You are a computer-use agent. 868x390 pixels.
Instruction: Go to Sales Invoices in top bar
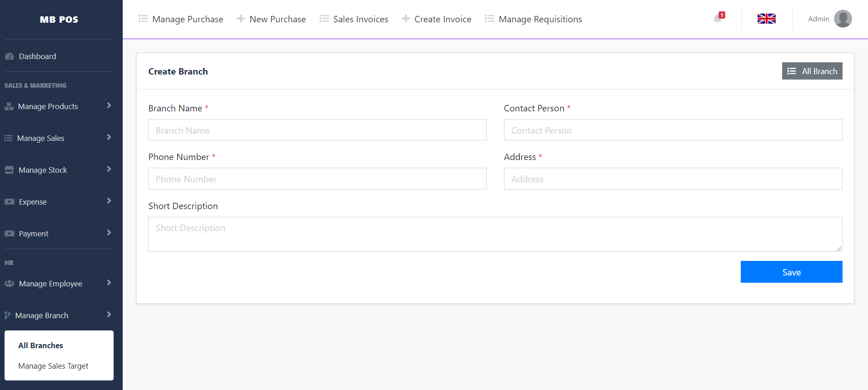point(354,19)
